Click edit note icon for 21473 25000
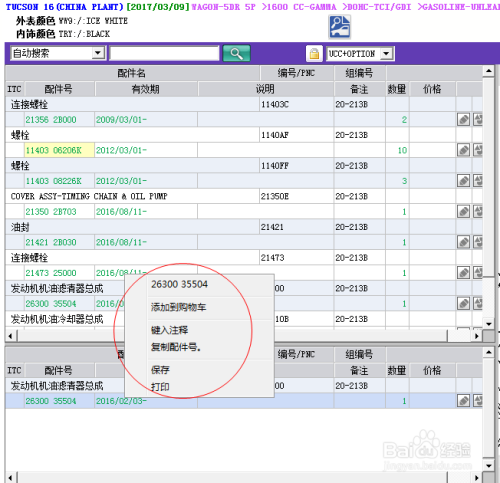500x483 pixels. 463,273
